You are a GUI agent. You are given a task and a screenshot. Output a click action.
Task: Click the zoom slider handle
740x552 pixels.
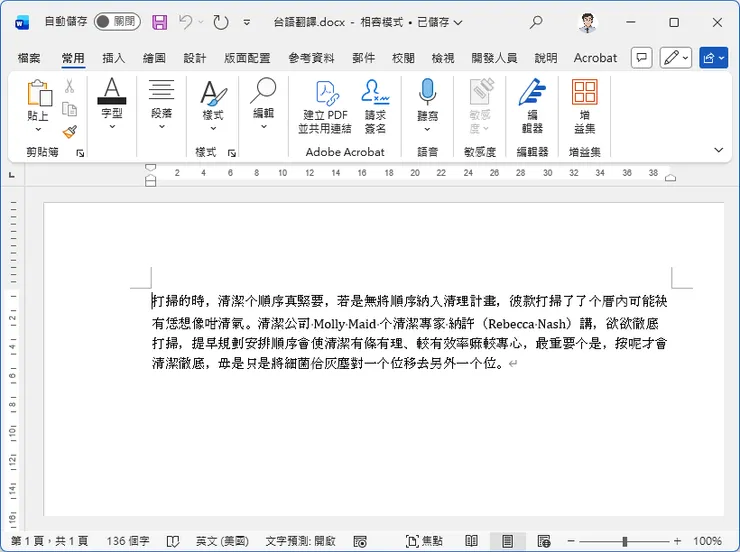tap(625, 541)
